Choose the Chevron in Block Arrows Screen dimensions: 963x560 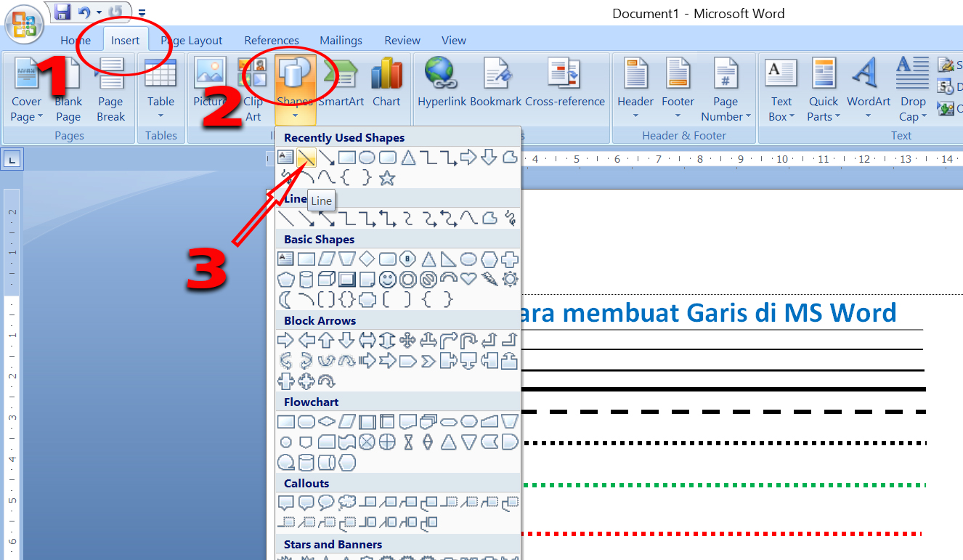click(x=428, y=360)
